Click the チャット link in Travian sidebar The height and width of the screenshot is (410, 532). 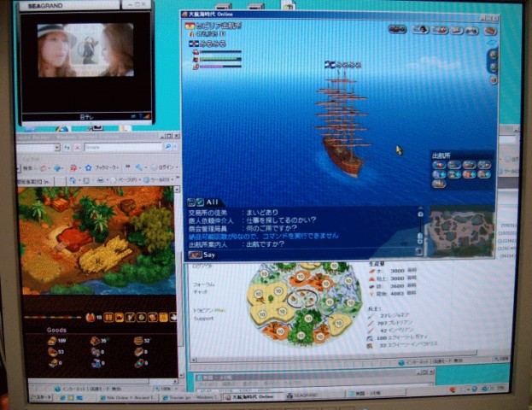201,291
